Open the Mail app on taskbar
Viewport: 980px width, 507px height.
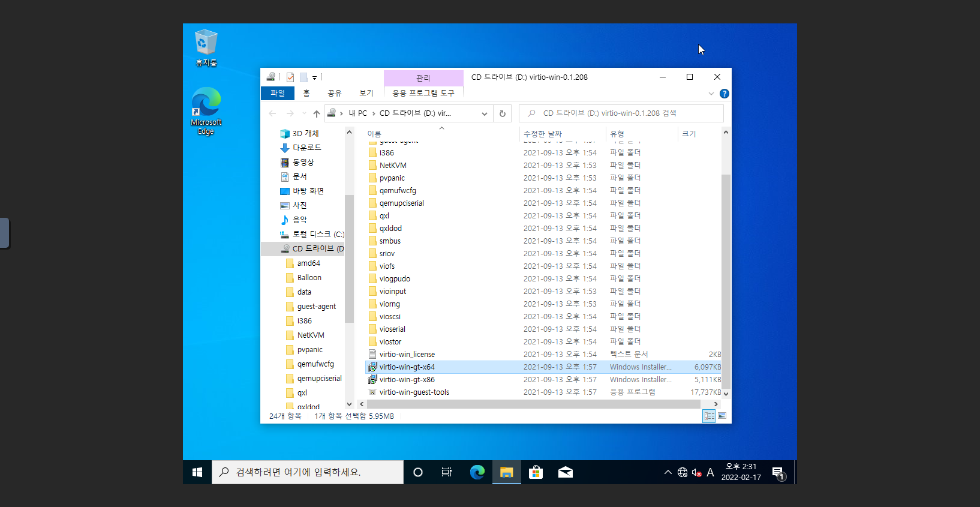click(565, 472)
